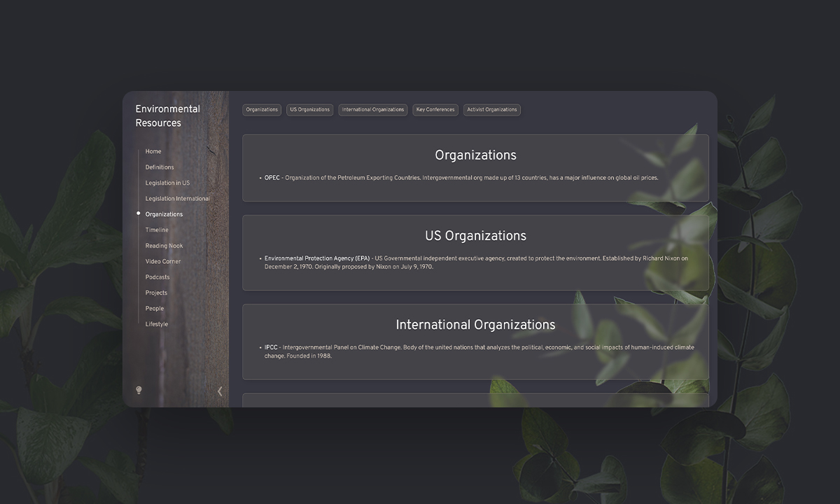This screenshot has width=840, height=504.
Task: Navigate to Legislation in US
Action: 169,183
